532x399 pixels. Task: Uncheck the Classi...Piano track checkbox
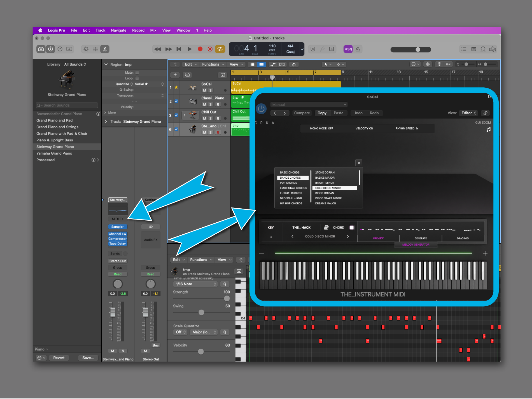176,101
